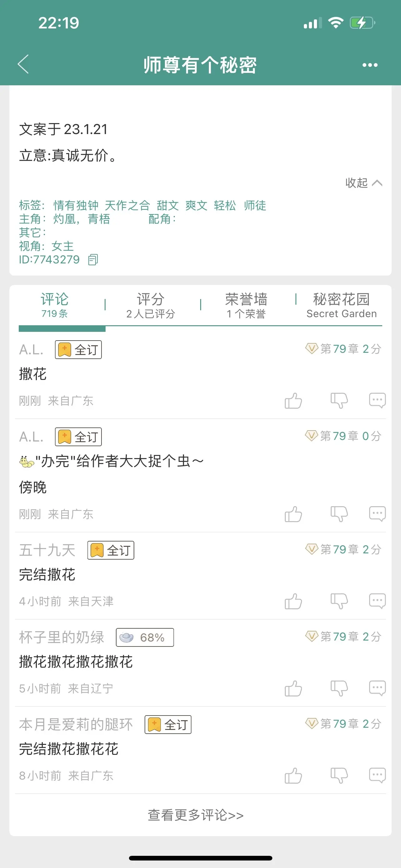Switch to the 评分 tab
The image size is (401, 868).
tap(151, 305)
